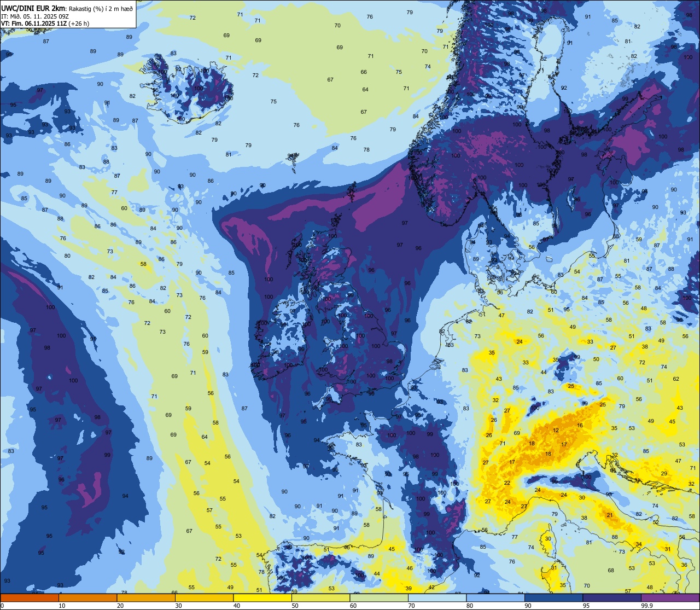
Task: Click the humidity value '34' in southern Italy
Action: [639, 544]
